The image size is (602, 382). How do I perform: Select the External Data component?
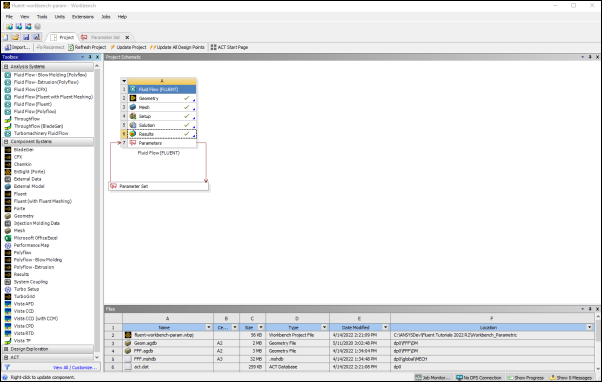pos(27,179)
